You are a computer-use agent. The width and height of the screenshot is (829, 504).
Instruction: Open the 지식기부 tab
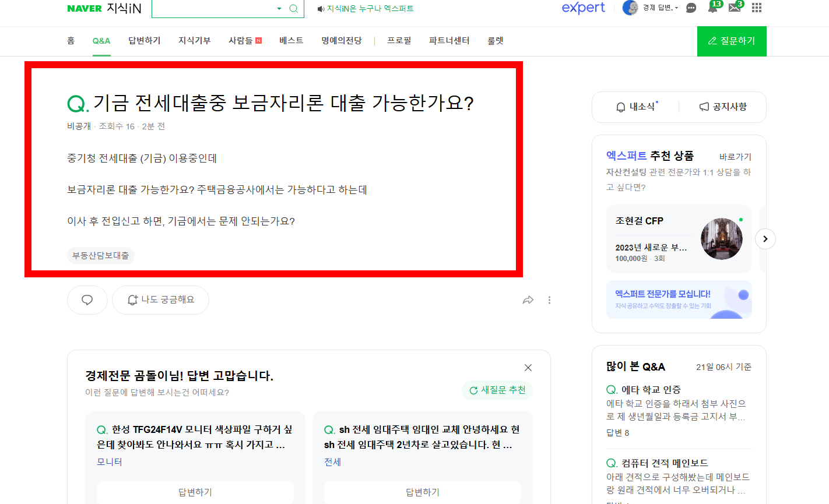(195, 41)
